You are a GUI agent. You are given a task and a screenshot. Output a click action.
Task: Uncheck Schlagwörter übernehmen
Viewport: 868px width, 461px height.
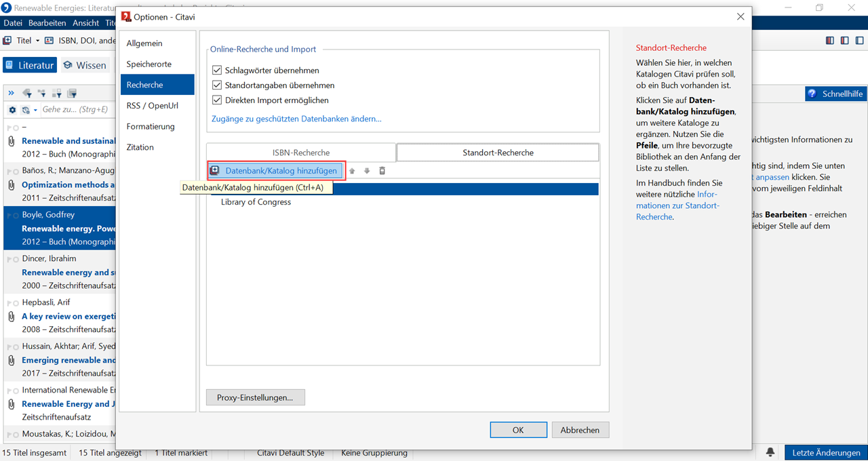pyautogui.click(x=217, y=71)
